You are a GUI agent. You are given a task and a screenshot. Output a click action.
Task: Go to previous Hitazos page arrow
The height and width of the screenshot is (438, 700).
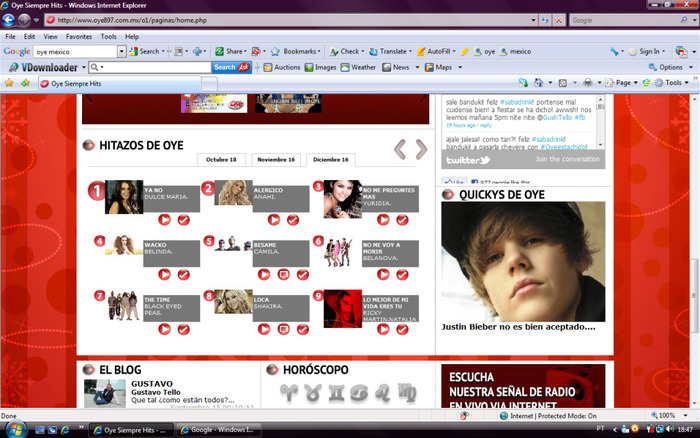[400, 149]
